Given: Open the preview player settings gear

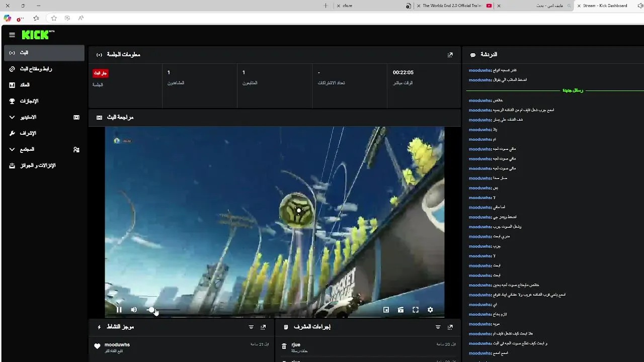Looking at the screenshot, I should (430, 310).
